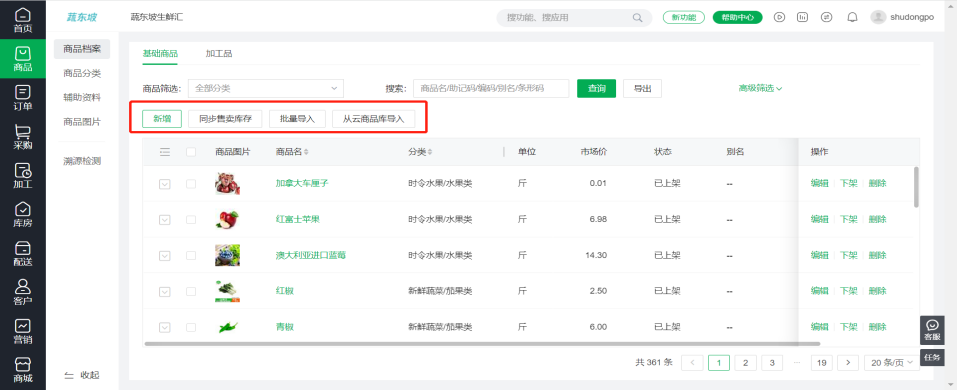The height and width of the screenshot is (390, 957).
Task: Check the box for 青椒 row
Action: [191, 328]
